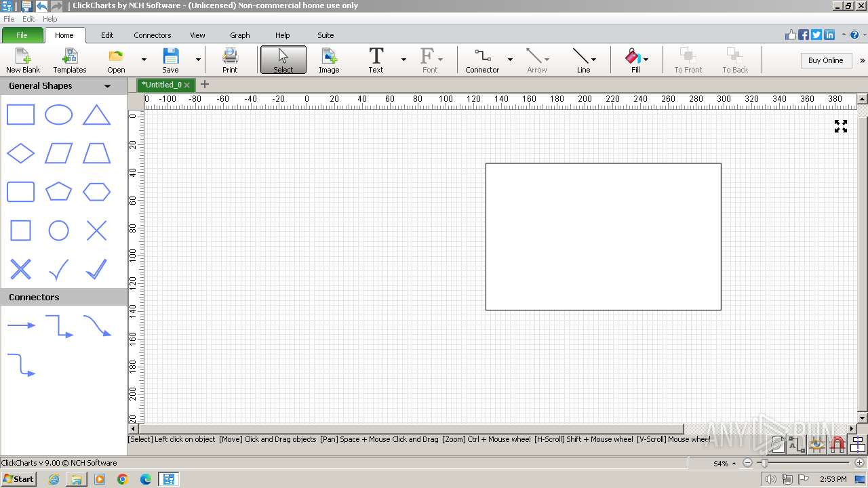Toggle the connector text label option
Viewport: 868px width, 488px height.
tap(797, 445)
